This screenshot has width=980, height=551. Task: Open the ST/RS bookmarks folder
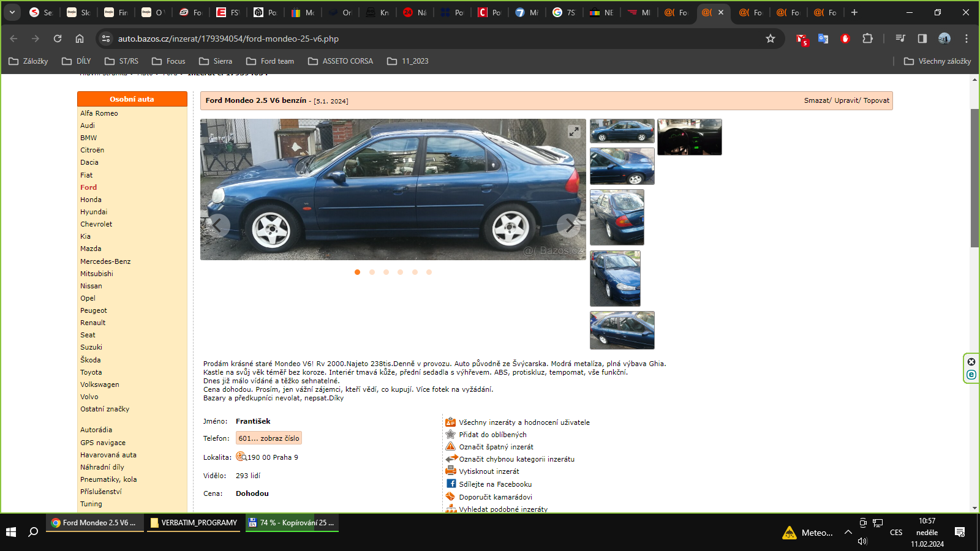point(121,61)
